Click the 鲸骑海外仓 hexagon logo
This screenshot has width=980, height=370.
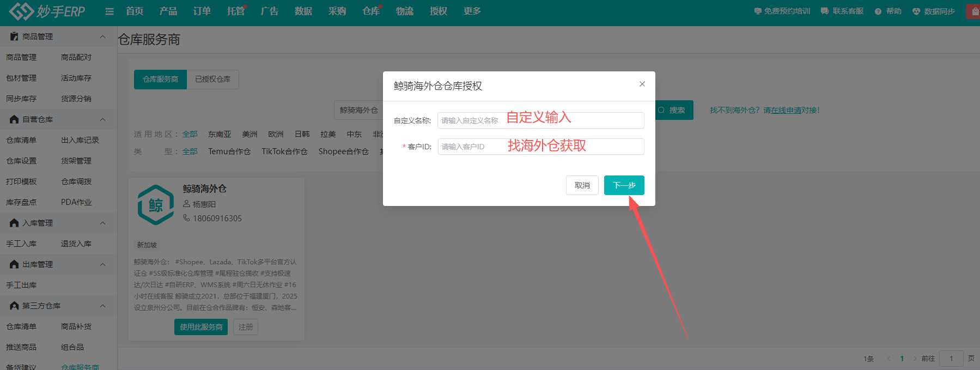(x=156, y=205)
